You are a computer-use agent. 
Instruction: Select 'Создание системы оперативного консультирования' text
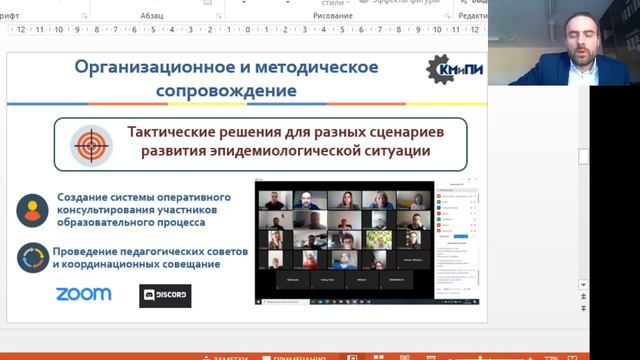144,210
